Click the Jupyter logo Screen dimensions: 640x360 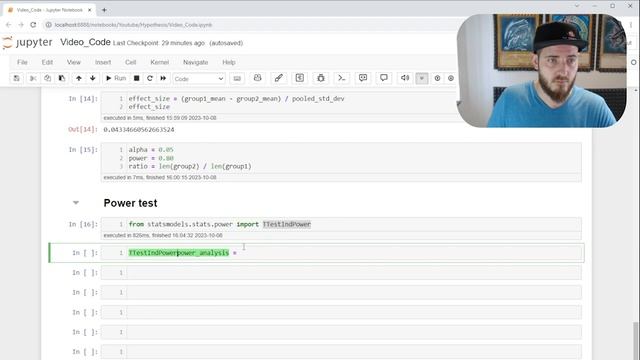27,42
